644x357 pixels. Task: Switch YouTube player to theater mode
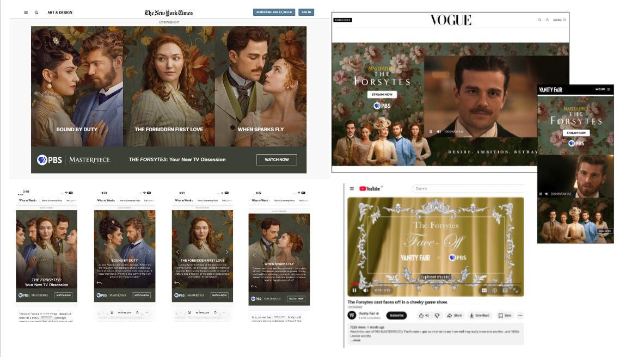[505, 291]
